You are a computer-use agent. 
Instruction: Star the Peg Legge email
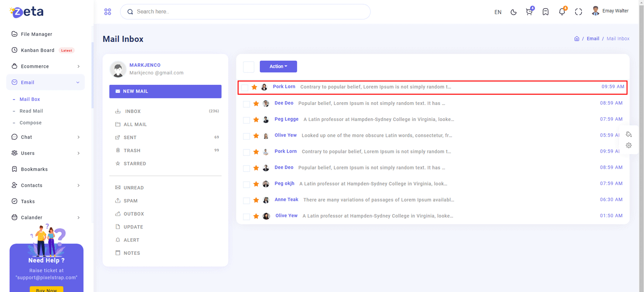256,120
